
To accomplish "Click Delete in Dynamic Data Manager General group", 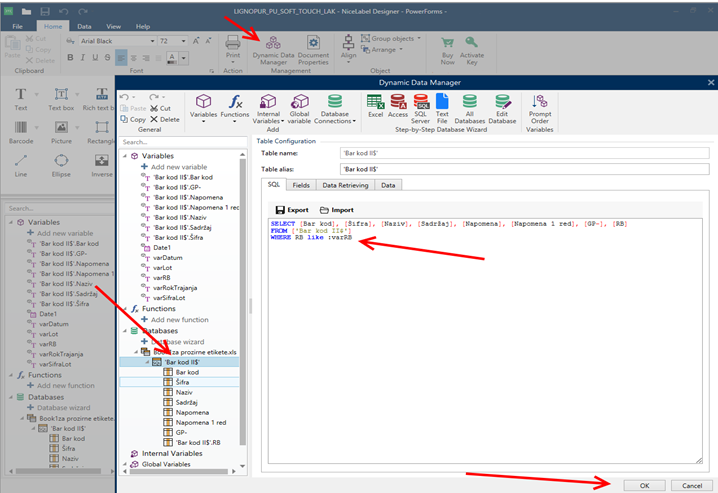I will [164, 119].
